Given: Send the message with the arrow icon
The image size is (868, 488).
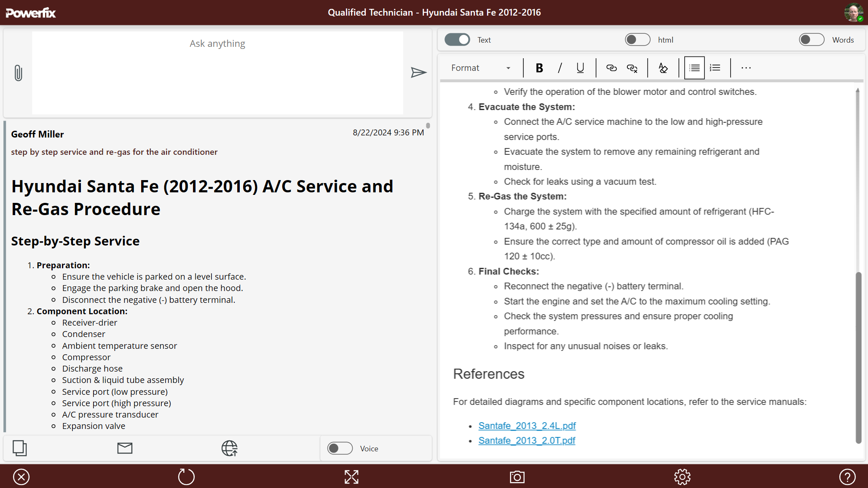Looking at the screenshot, I should 418,73.
